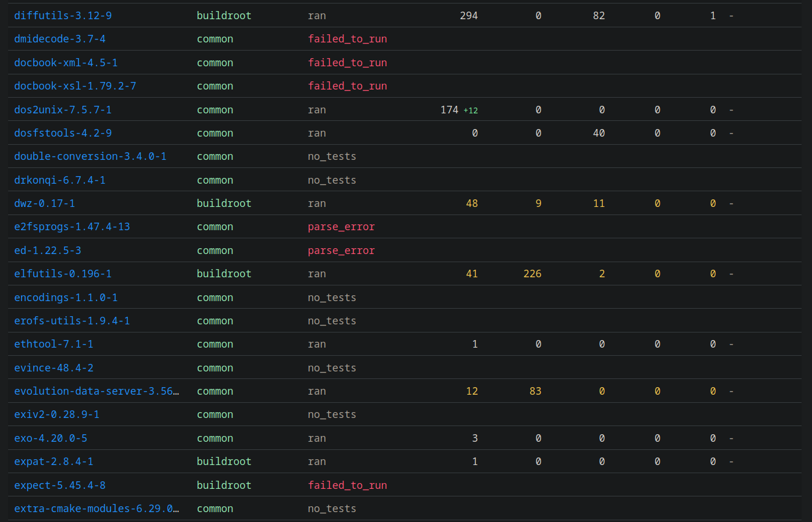
Task: Click failed_to_run status in expect row
Action: pyautogui.click(x=348, y=485)
